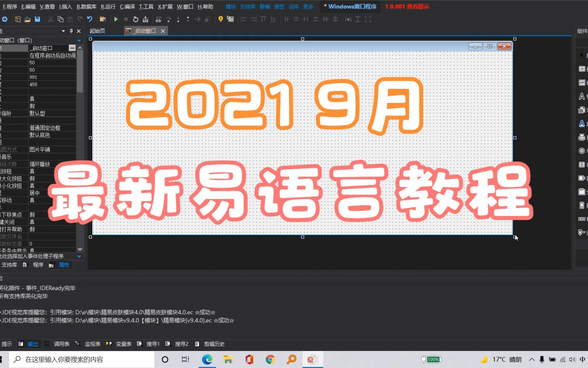Select the large A label component icon
Viewport: 588px width, 368px height.
(582, 96)
